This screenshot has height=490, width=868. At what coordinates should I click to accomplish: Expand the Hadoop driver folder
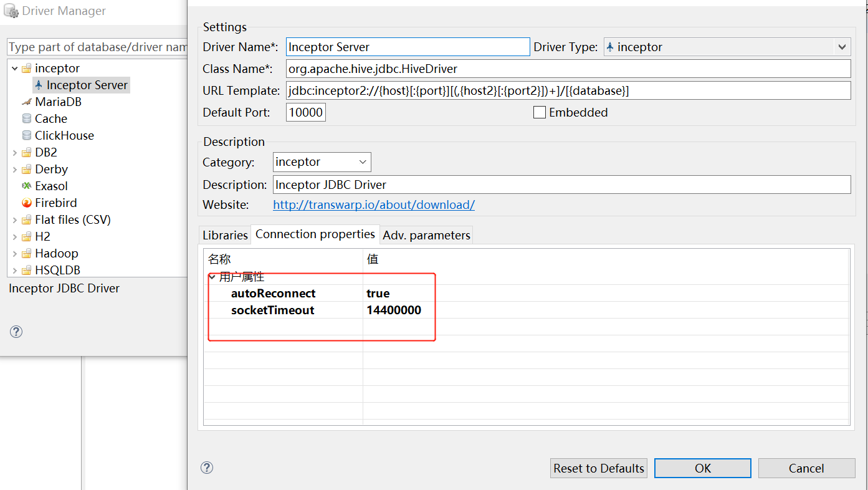click(x=15, y=254)
